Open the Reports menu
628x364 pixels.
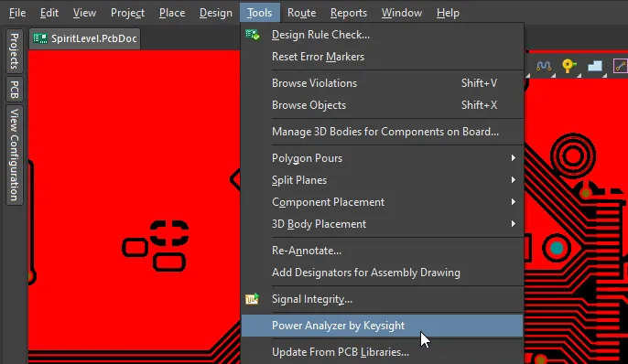[x=349, y=13]
